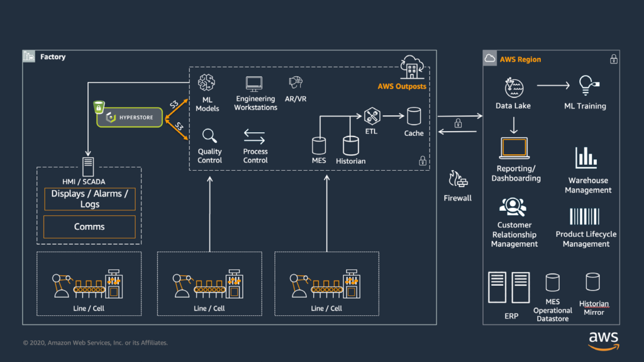Click the Factory building icon
644x362 pixels.
coord(29,57)
